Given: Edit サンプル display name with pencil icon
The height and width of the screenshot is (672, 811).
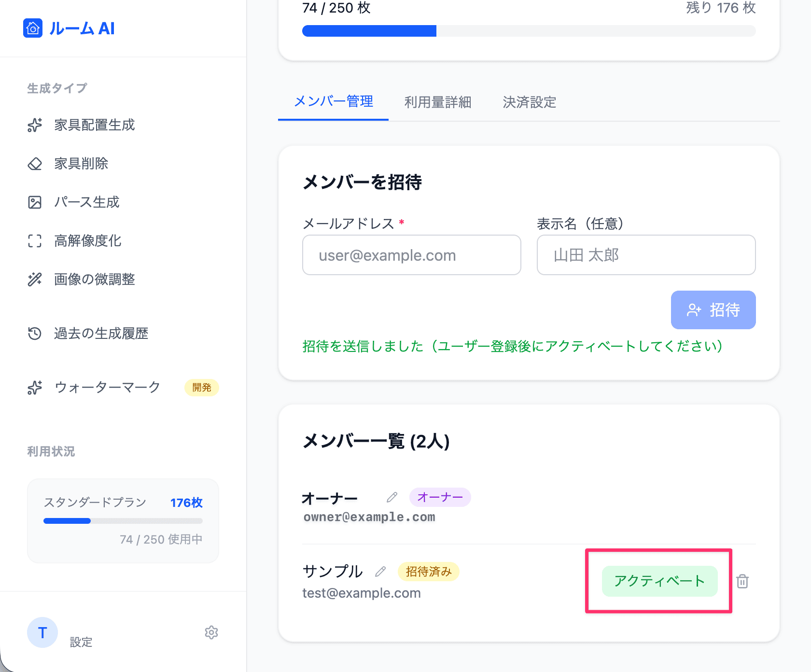Looking at the screenshot, I should (x=380, y=572).
